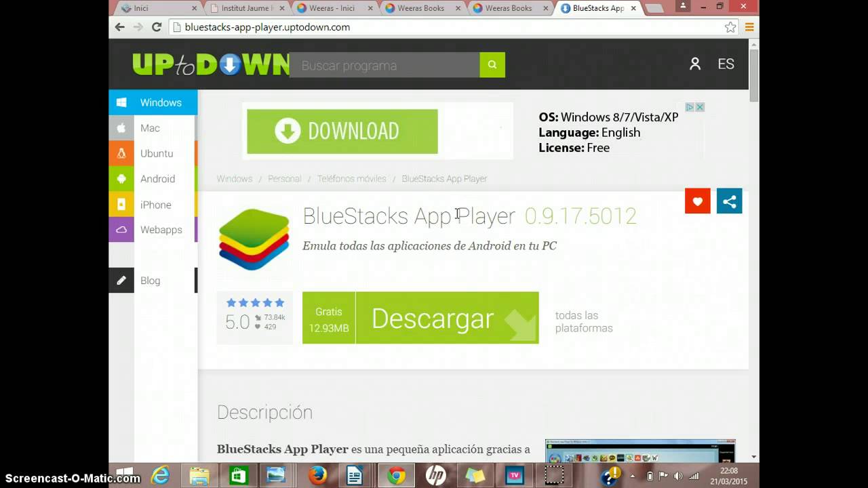Open a new browser tab

coord(654,9)
